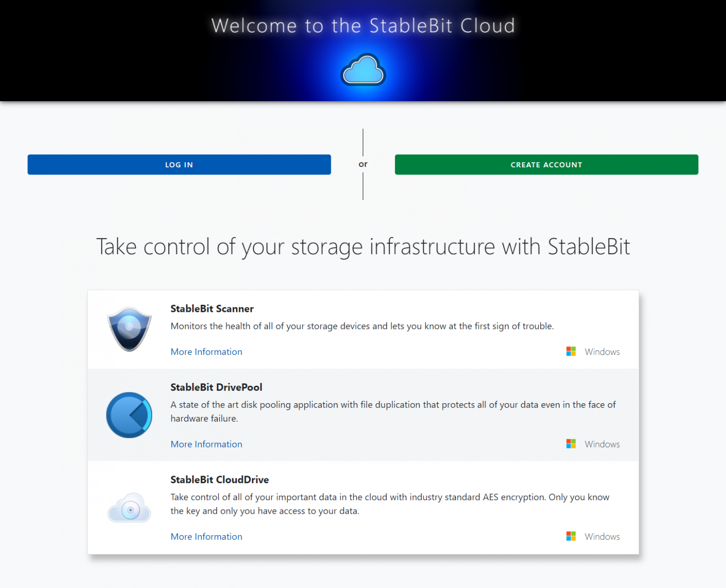Click the Windows logo on the CloudDrive row
This screenshot has width=726, height=588.
tap(570, 536)
